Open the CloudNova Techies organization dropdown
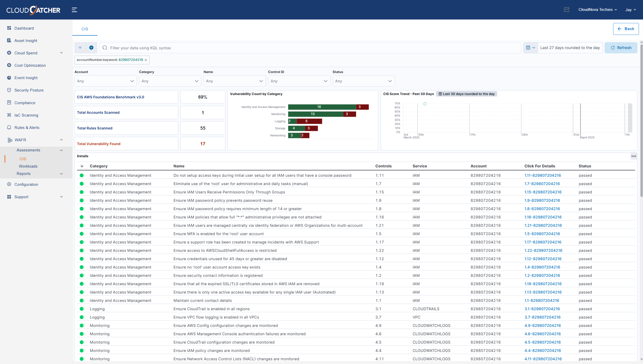The height and width of the screenshot is (364, 643). pyautogui.click(x=598, y=10)
